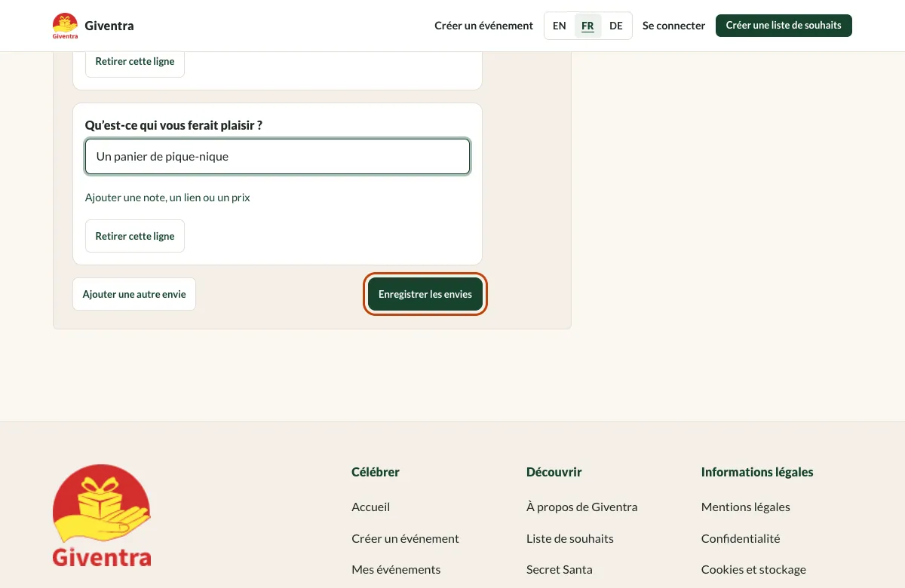Viewport: 905px width, 588px height.
Task: Click Se connecter to log in
Action: pyautogui.click(x=673, y=26)
